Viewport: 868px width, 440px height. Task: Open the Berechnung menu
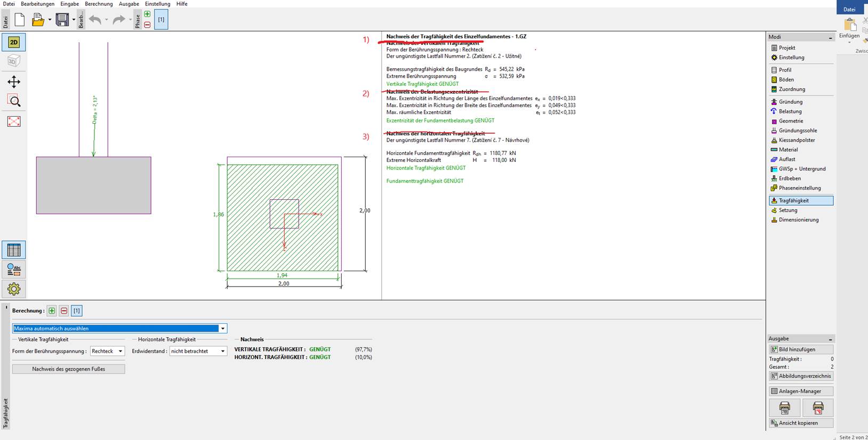pos(99,4)
